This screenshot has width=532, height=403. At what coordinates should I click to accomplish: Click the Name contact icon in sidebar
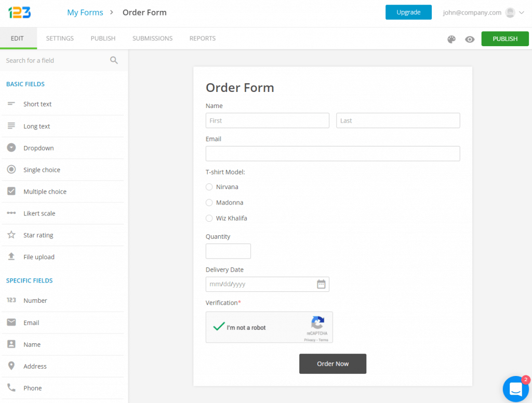(11, 344)
